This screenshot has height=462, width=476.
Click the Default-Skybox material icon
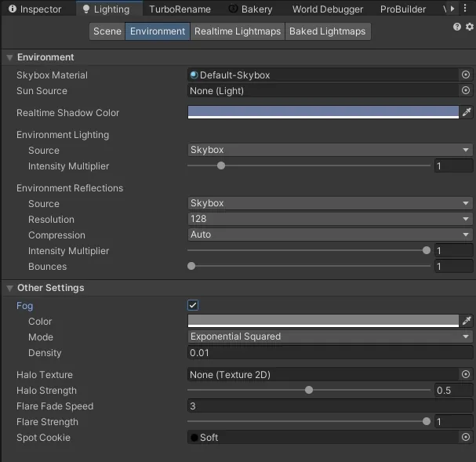[194, 75]
